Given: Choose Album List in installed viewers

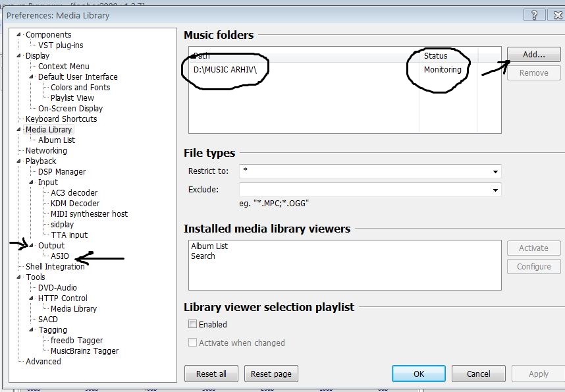Looking at the screenshot, I should 209,246.
